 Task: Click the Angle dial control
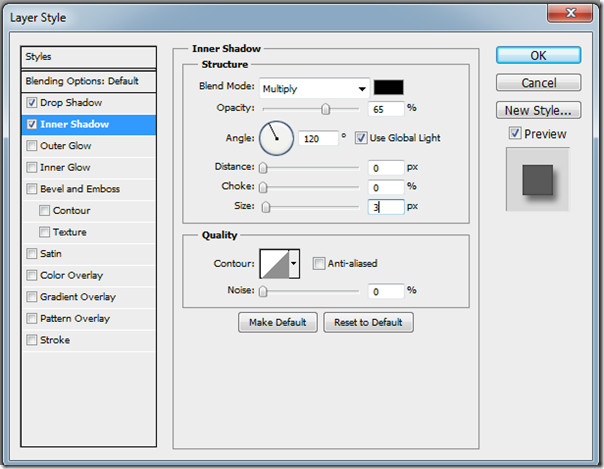(x=277, y=138)
